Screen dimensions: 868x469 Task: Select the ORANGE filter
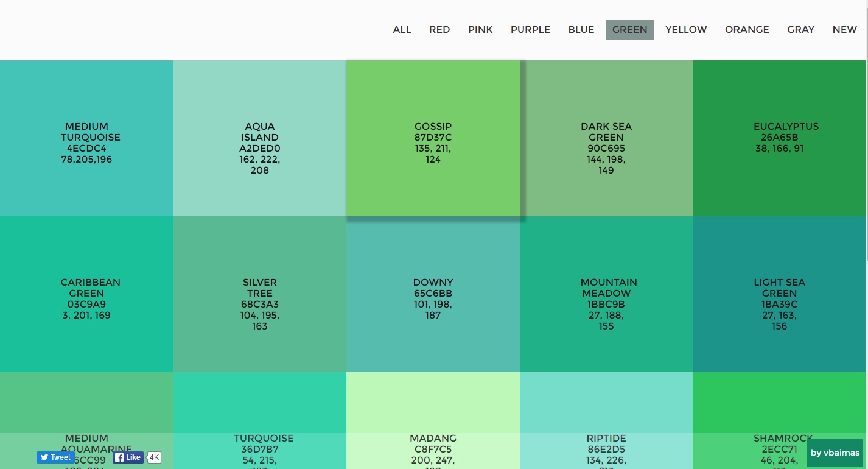pyautogui.click(x=747, y=30)
